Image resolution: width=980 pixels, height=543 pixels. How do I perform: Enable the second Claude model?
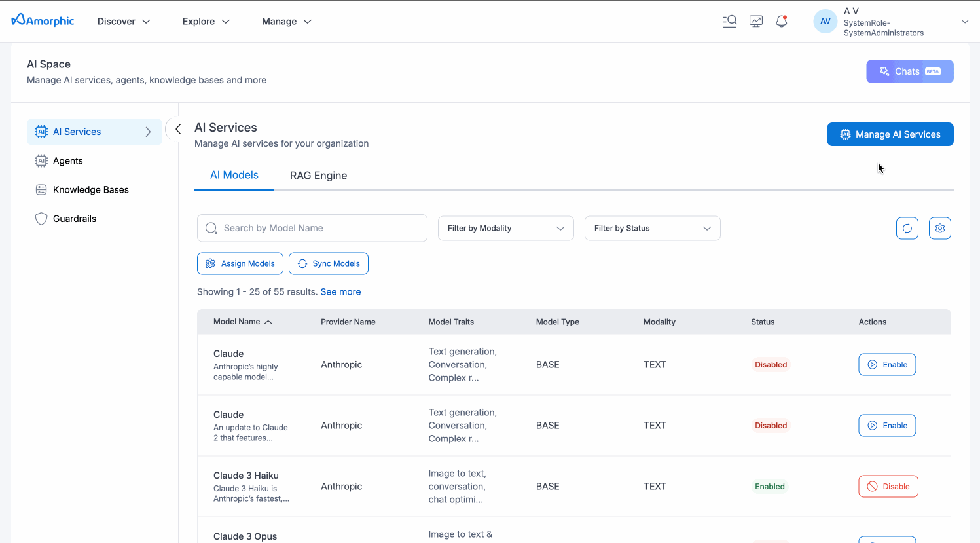[x=886, y=426]
